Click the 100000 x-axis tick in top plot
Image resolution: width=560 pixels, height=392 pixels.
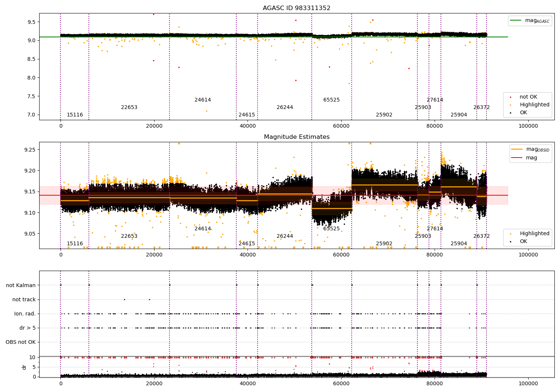[x=529, y=126]
